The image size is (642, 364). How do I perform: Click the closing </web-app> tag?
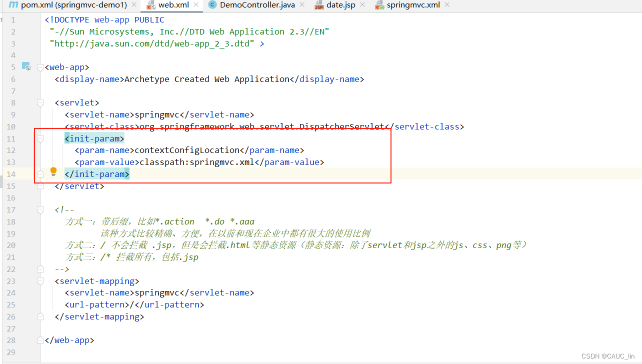coord(69,340)
